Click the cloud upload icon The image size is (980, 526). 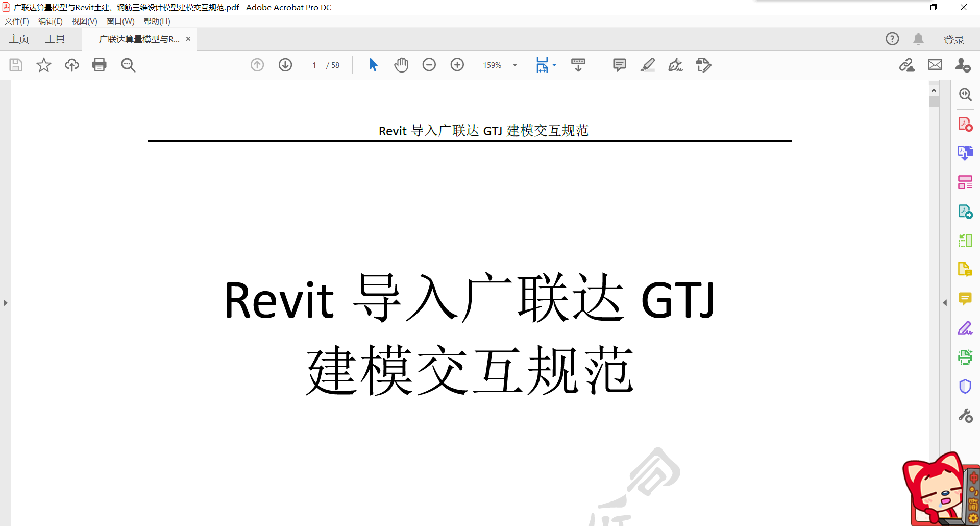pos(72,65)
